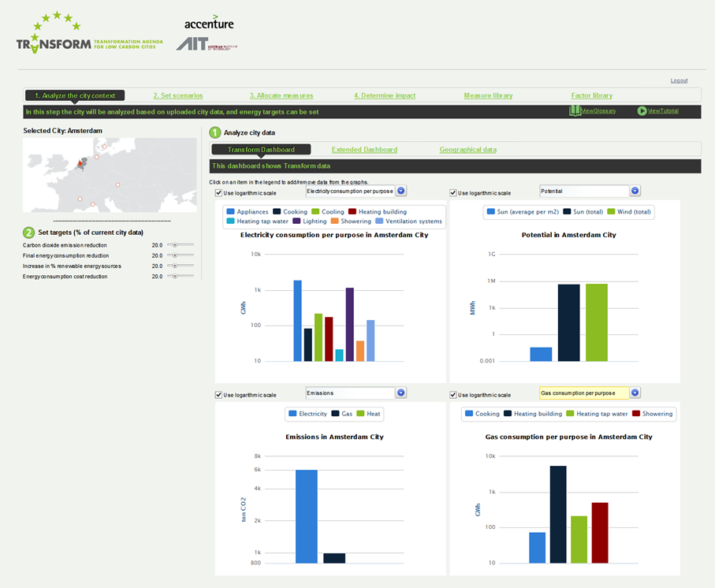Open the Electricity consumption per purpose dropdown

coord(400,191)
